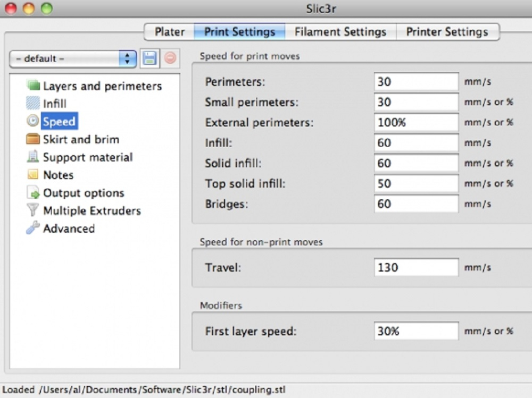Click the Small perimeters speed field

click(x=417, y=102)
